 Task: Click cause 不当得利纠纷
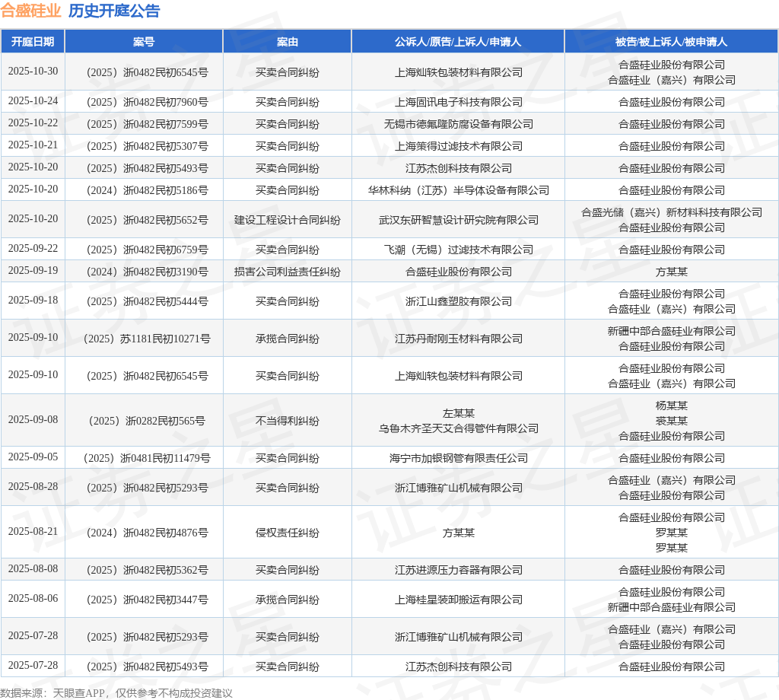pos(287,421)
